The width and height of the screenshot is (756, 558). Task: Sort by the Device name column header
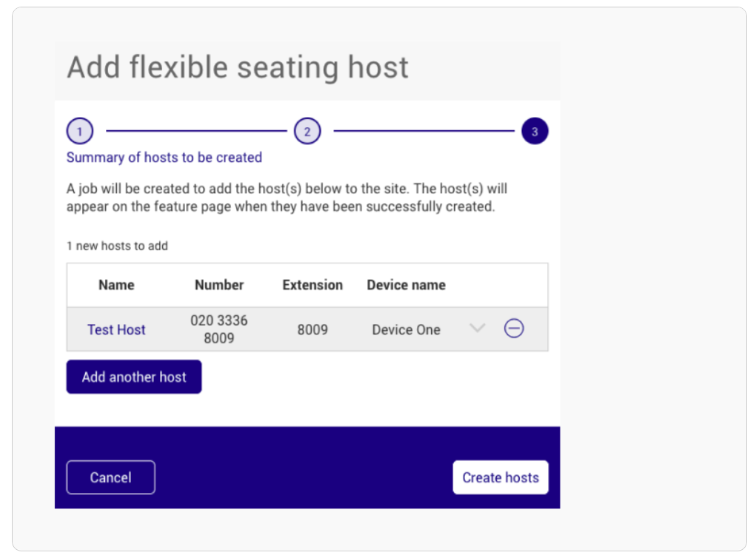406,285
